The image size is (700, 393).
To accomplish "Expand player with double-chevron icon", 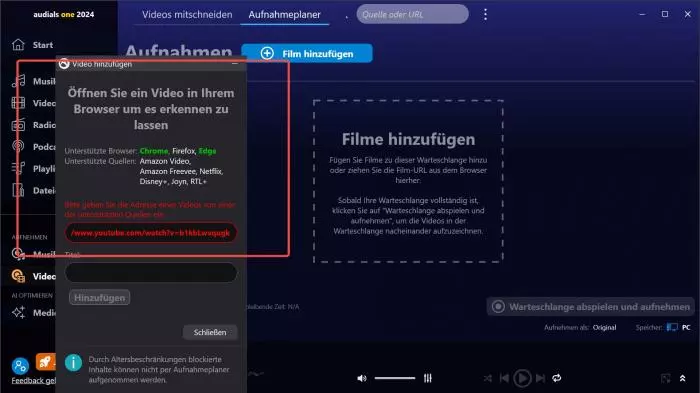I will [683, 378].
